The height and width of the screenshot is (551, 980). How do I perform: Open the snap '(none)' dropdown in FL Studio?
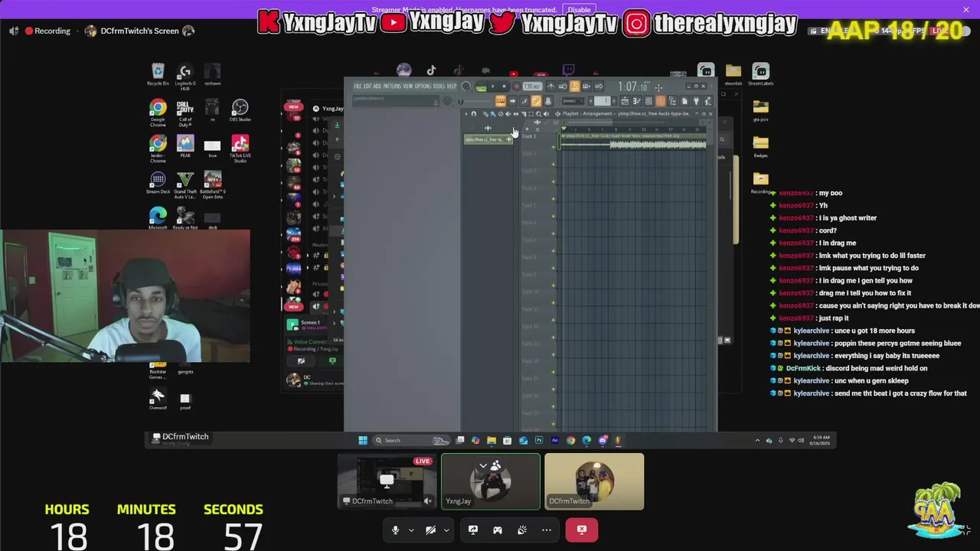(x=573, y=101)
